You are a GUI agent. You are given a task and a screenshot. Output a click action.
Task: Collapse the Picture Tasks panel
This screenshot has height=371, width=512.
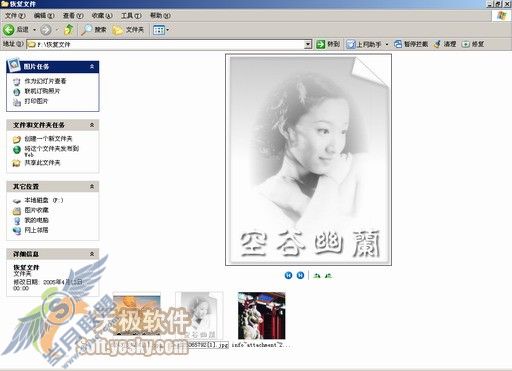pyautogui.click(x=92, y=67)
